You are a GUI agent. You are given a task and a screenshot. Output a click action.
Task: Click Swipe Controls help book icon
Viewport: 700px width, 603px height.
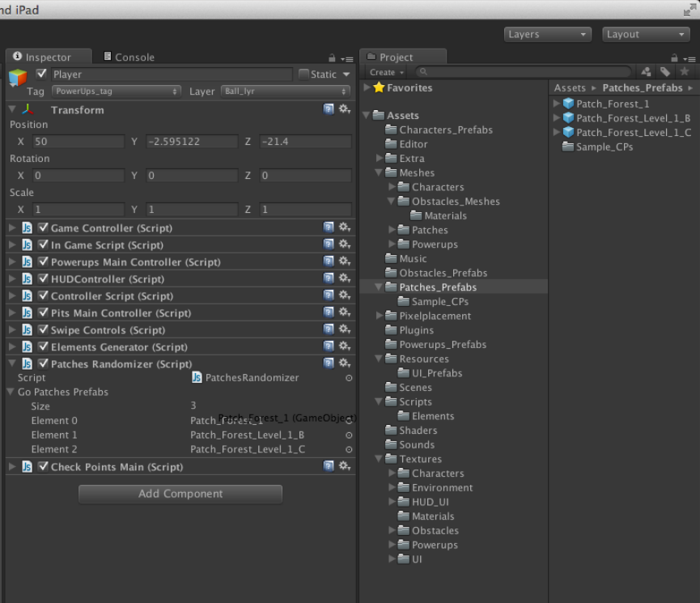pyautogui.click(x=329, y=329)
